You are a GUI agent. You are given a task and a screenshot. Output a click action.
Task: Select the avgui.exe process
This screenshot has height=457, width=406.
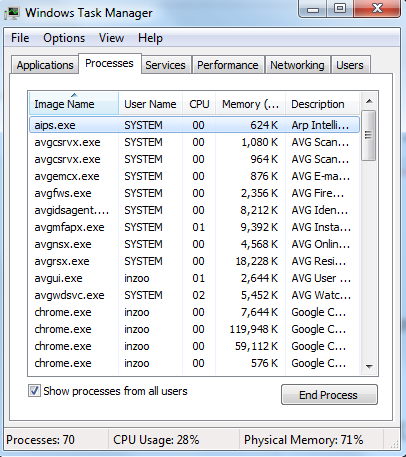(194, 278)
